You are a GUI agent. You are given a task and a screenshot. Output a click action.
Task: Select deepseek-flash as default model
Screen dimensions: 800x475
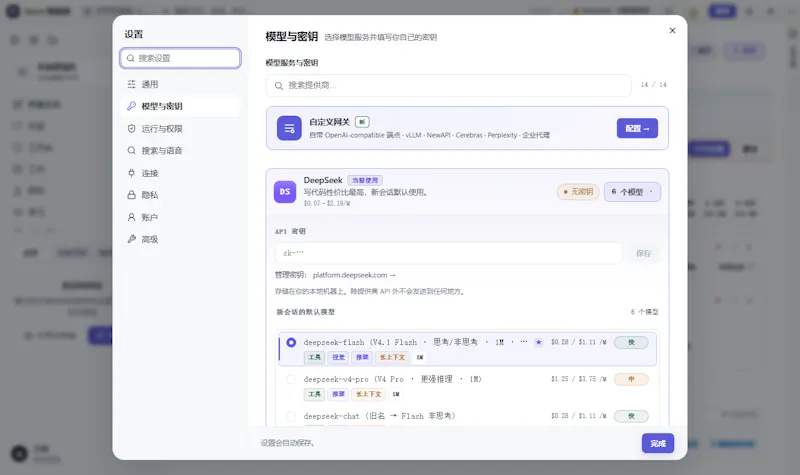291,342
